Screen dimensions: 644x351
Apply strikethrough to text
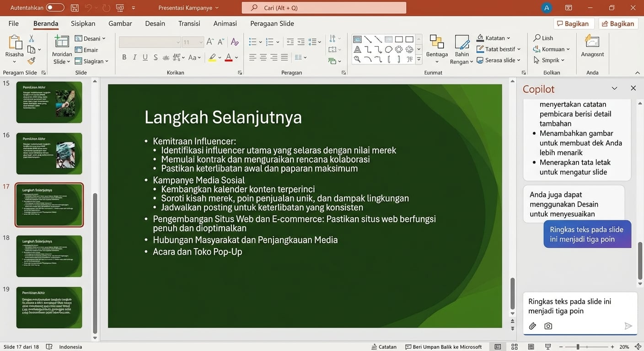pyautogui.click(x=155, y=57)
